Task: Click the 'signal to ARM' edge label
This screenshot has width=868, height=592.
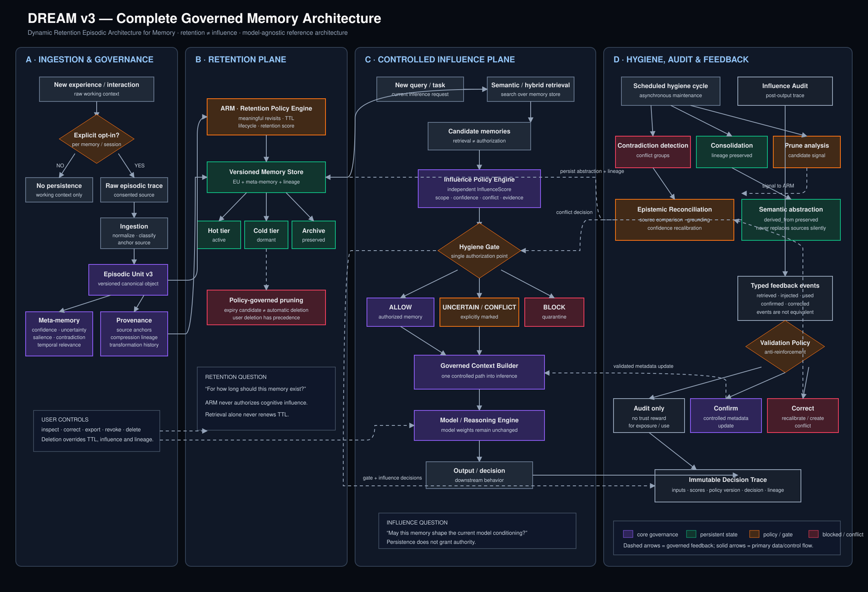Action: pyautogui.click(x=778, y=186)
